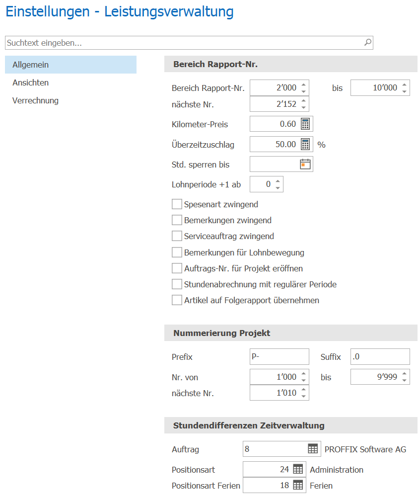The height and width of the screenshot is (504, 420).
Task: Increase project nächste Nr. 1'010
Action: coord(303,390)
